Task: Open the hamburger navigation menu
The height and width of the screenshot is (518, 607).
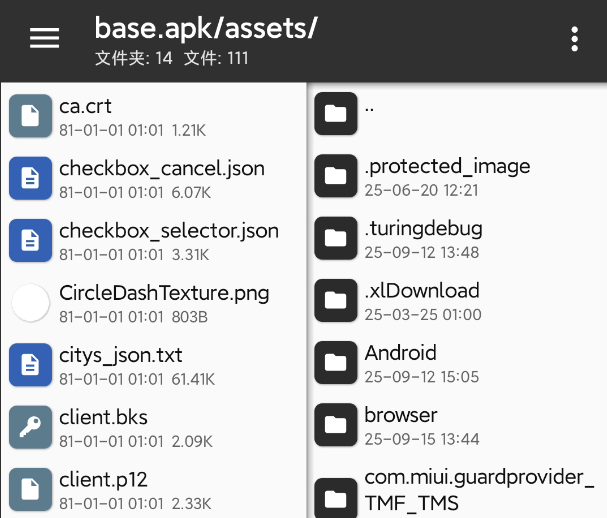Action: pyautogui.click(x=44, y=38)
